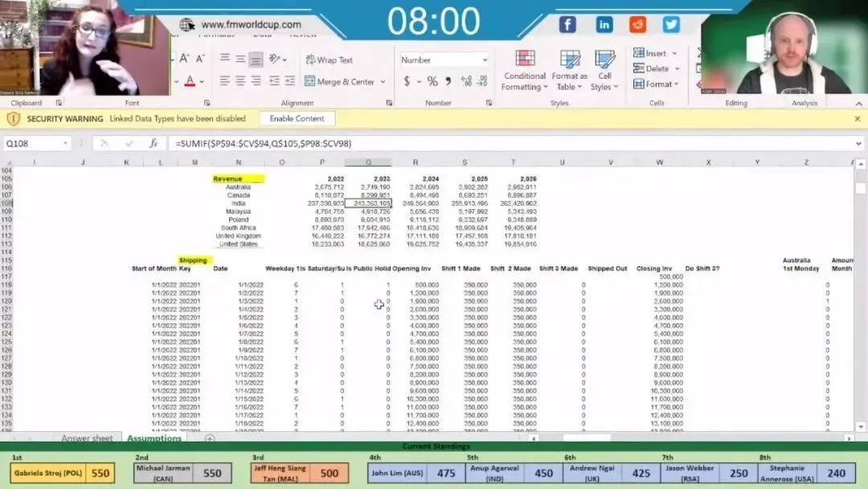Click the Comma Style icon
The height and width of the screenshot is (489, 868).
point(448,81)
